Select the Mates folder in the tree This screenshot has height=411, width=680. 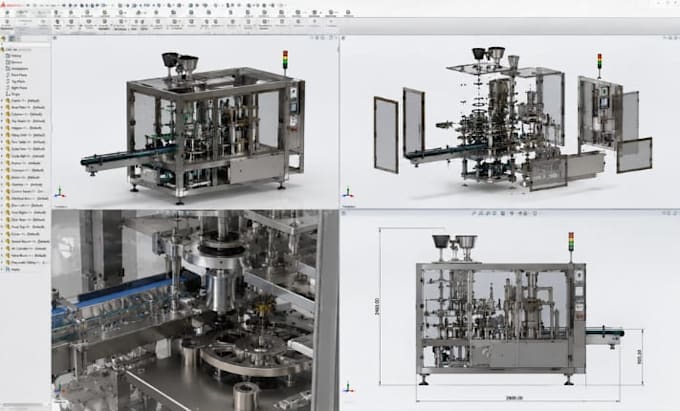13,269
